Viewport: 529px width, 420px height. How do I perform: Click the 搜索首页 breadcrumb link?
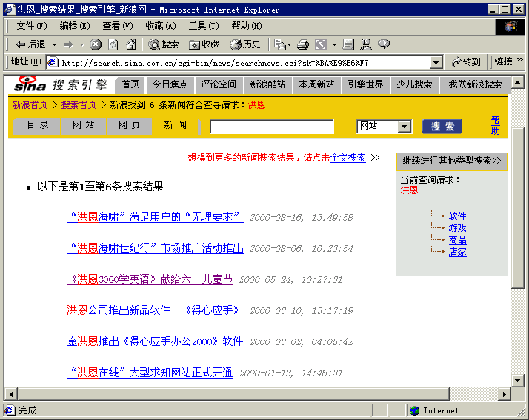(x=79, y=105)
